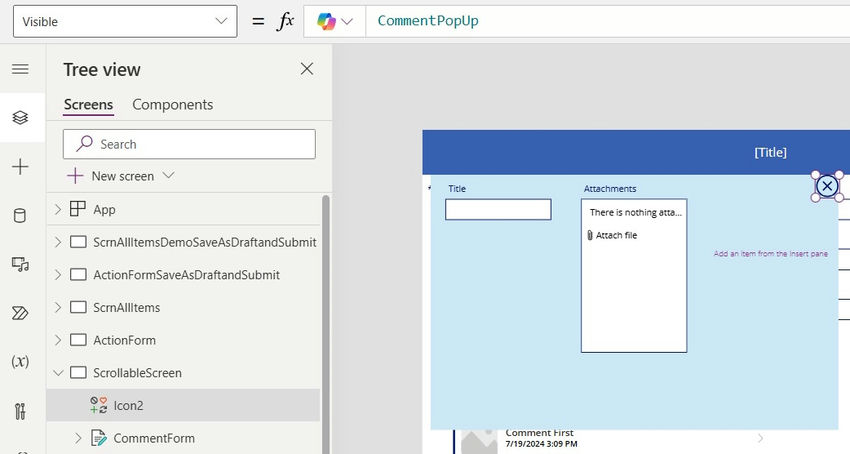Click the fx formula function icon
Viewport: 850px width, 454px height.
click(x=286, y=22)
